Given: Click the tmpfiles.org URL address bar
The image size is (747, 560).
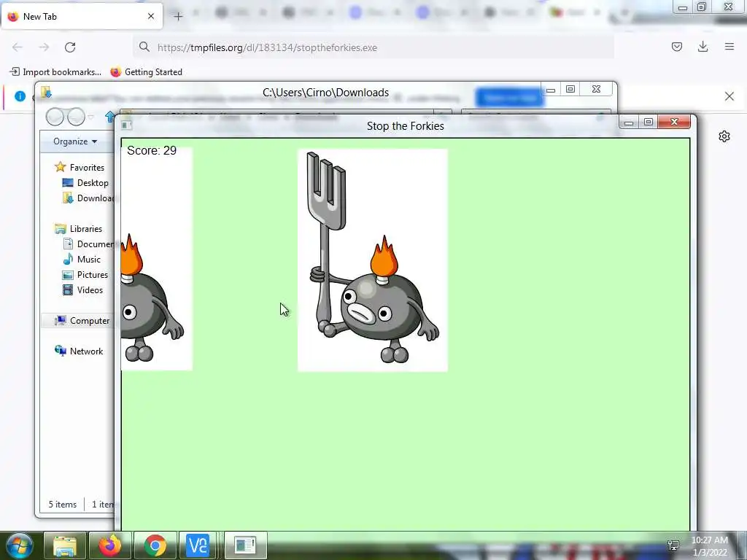Looking at the screenshot, I should pyautogui.click(x=373, y=47).
